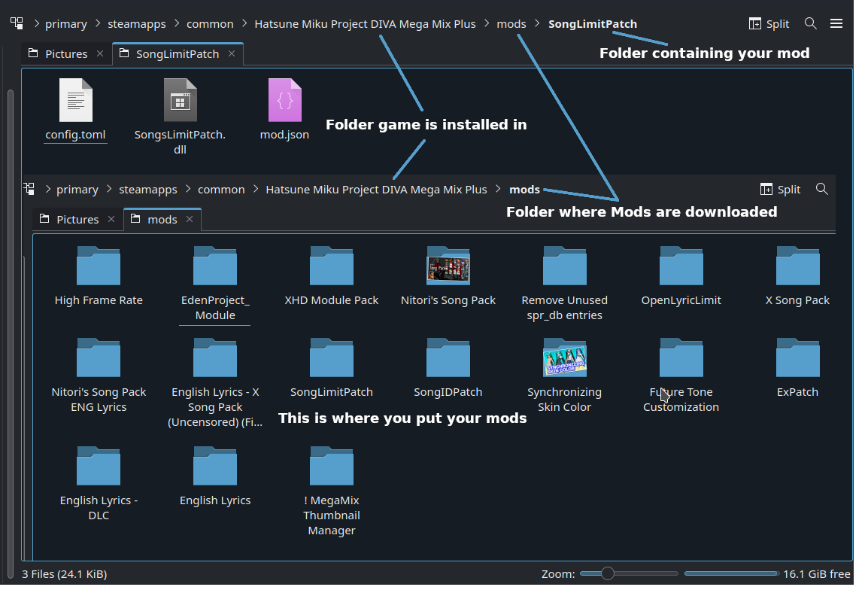This screenshot has height=596, width=868.
Task: Open the hamburger menu in top window
Action: tap(836, 23)
